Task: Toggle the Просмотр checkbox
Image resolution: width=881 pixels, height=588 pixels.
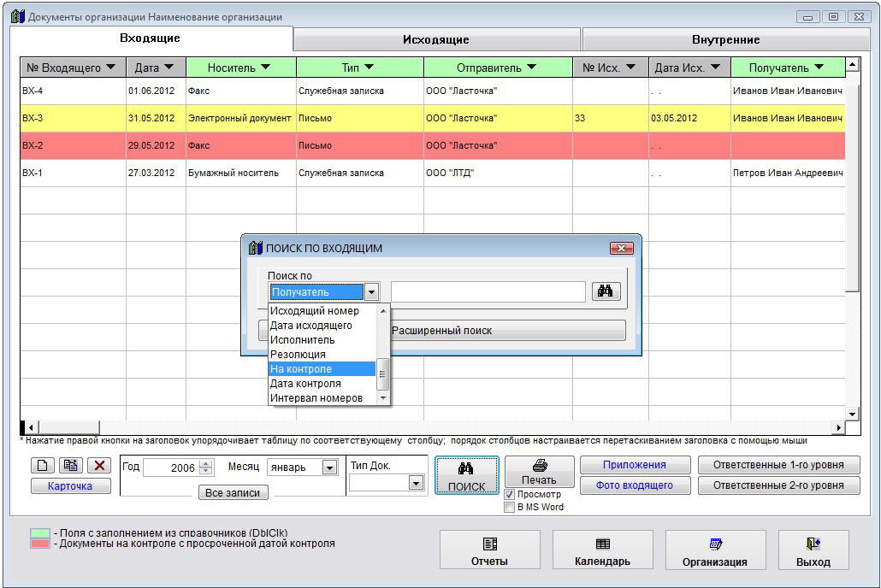Action: tap(510, 494)
